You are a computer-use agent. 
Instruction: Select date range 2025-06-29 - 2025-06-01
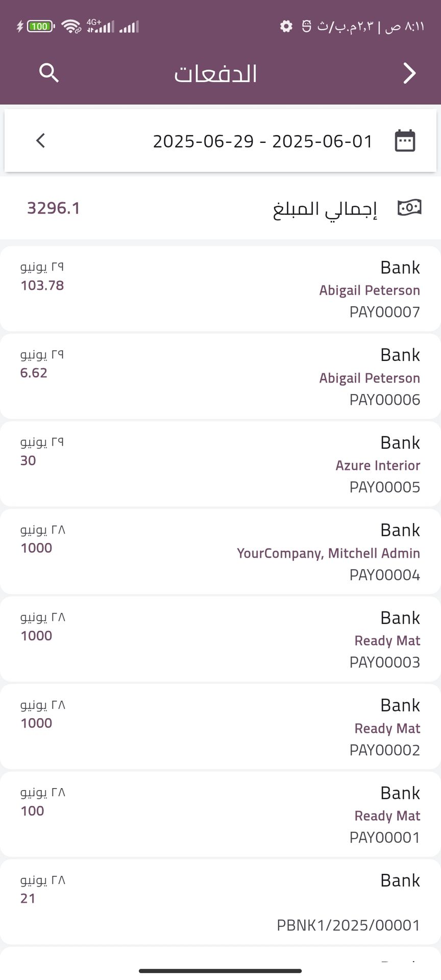[263, 141]
